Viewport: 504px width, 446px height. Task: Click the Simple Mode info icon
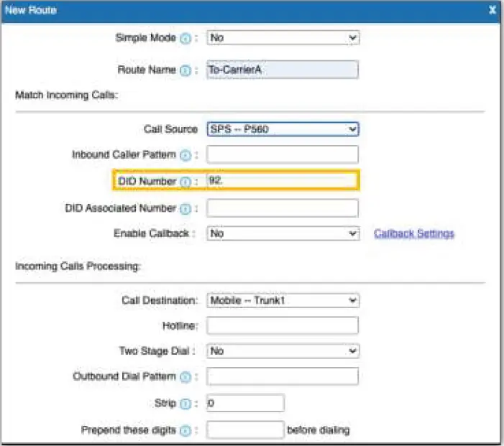tap(185, 39)
